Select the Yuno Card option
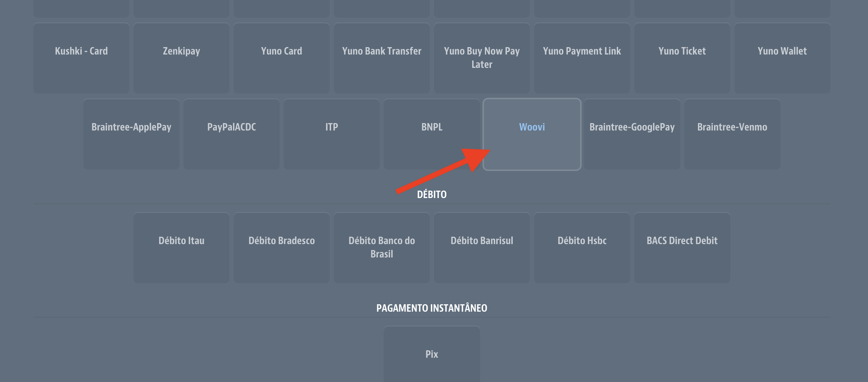 point(281,58)
